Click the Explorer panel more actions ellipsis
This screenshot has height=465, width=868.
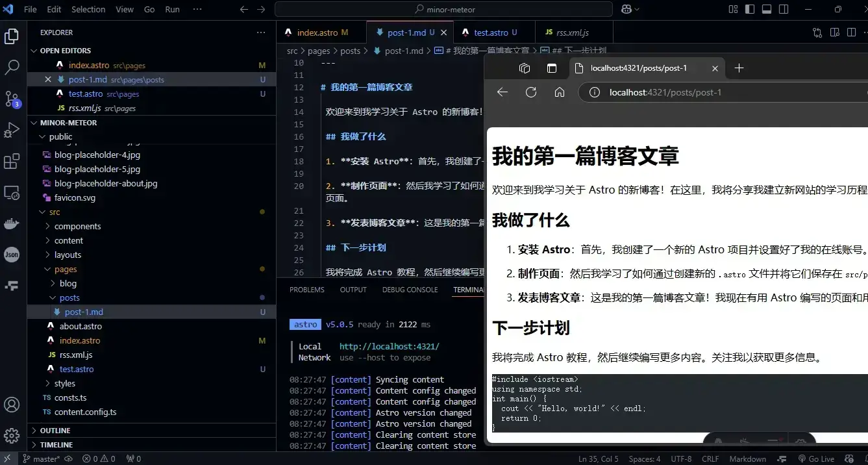pos(261,32)
